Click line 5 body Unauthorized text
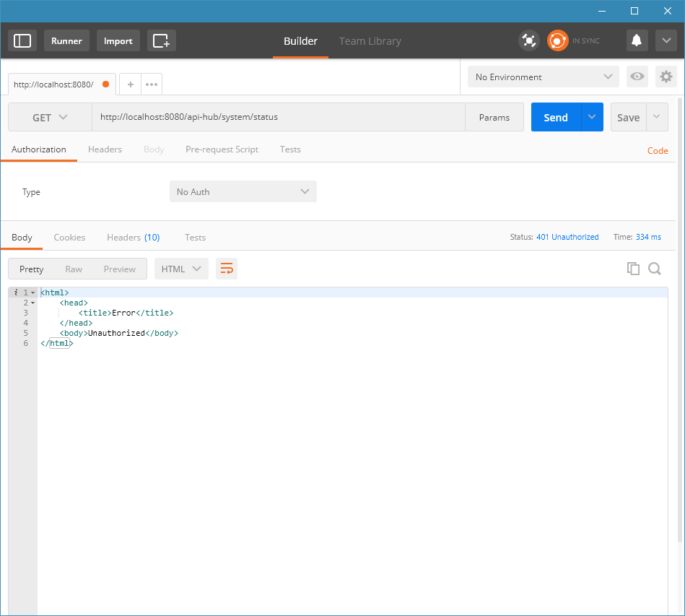 [x=117, y=333]
